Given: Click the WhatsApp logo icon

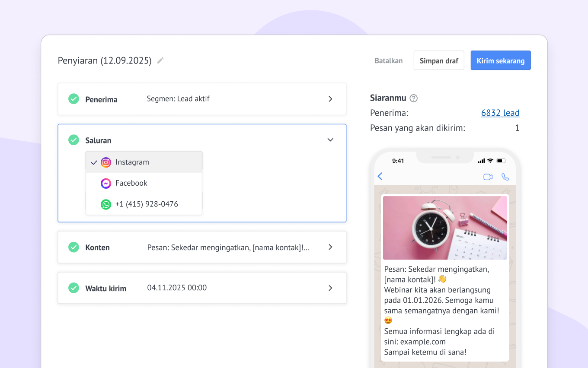Looking at the screenshot, I should click(106, 204).
